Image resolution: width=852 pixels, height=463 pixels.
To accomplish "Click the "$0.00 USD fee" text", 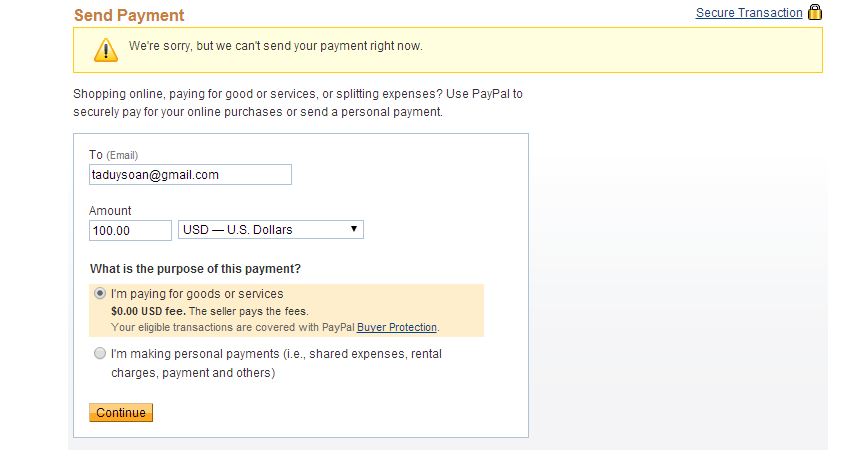I will click(153, 311).
